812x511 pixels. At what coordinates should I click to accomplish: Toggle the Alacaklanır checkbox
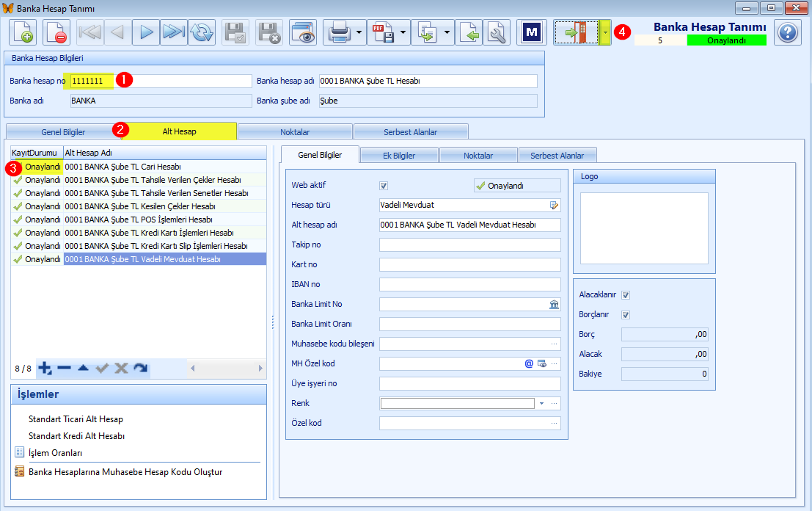[626, 295]
